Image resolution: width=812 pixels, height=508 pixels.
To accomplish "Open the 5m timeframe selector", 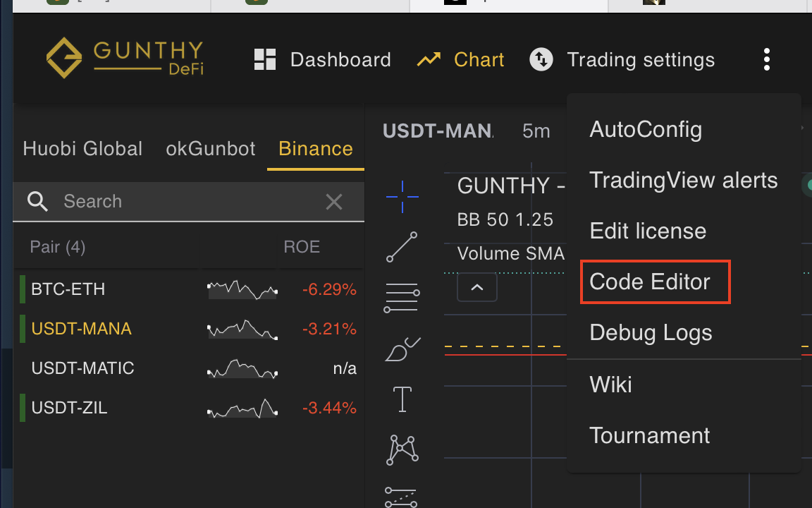I will [536, 131].
